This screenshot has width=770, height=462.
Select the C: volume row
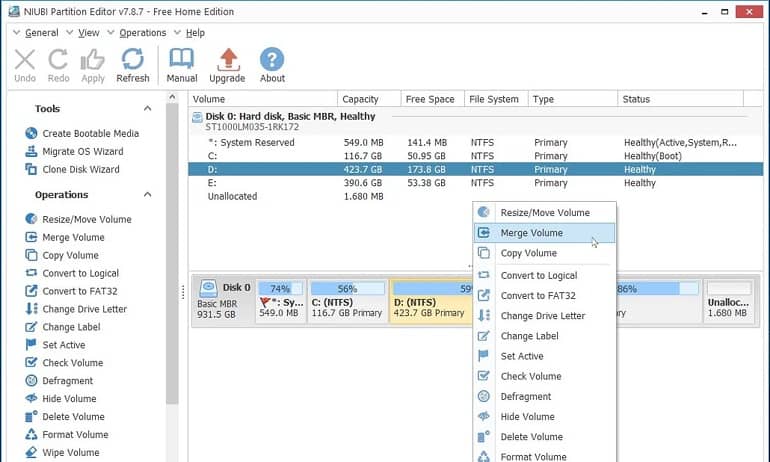475,156
